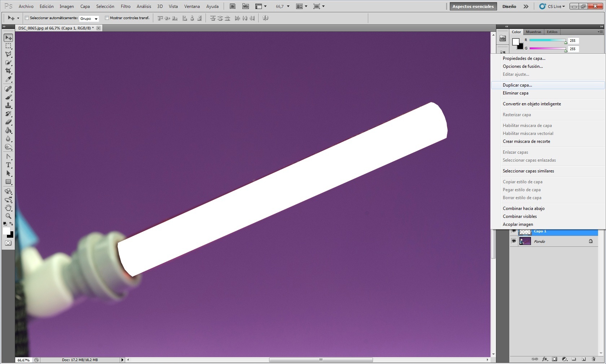Select the Crop tool

pos(8,71)
